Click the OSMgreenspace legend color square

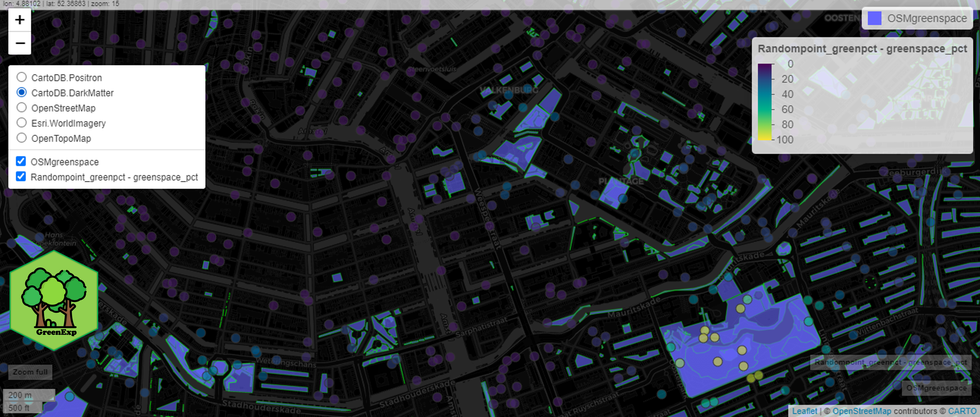(x=874, y=18)
